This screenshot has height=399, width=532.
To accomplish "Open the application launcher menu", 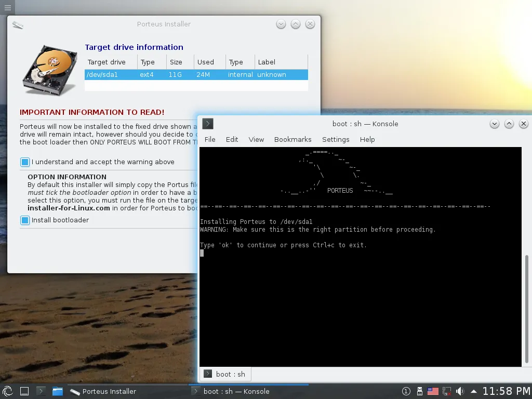I will tap(8, 391).
